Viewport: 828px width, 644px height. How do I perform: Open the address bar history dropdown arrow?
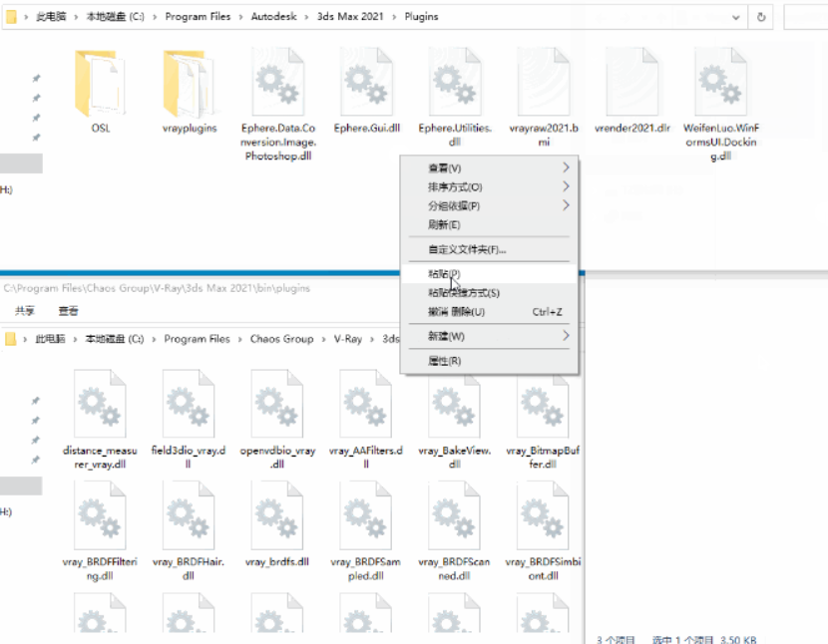[736, 17]
